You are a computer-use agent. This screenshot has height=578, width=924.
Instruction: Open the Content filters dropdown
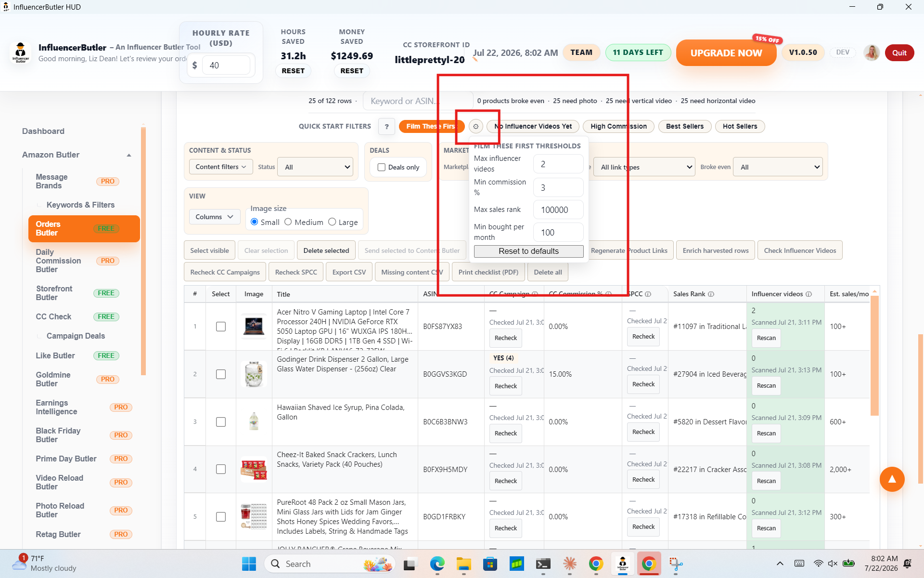[x=221, y=167]
